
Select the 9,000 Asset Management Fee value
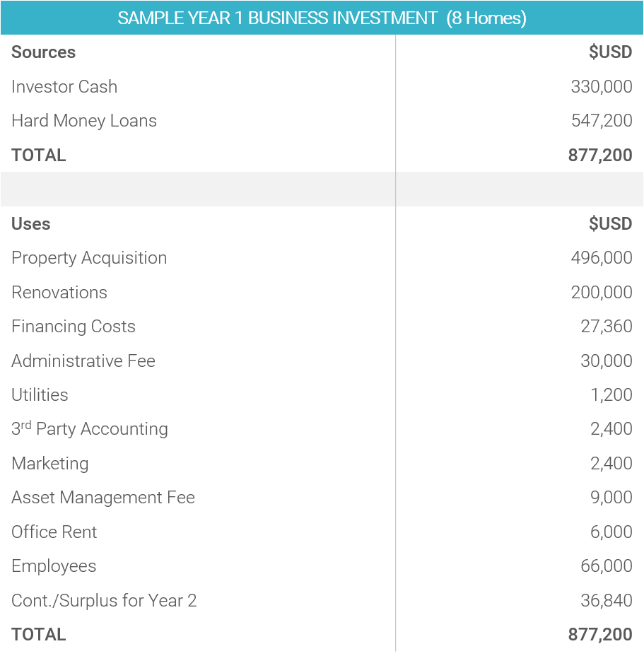pos(611,498)
